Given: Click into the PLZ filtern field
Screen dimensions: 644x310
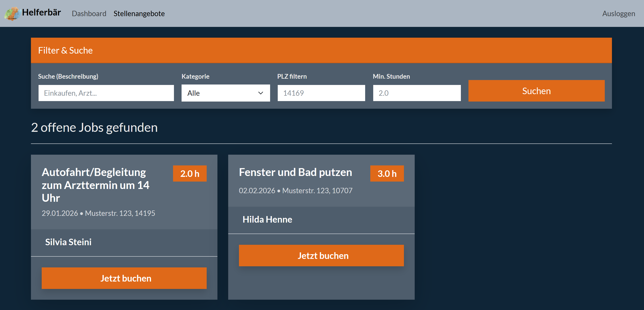Looking at the screenshot, I should [321, 93].
